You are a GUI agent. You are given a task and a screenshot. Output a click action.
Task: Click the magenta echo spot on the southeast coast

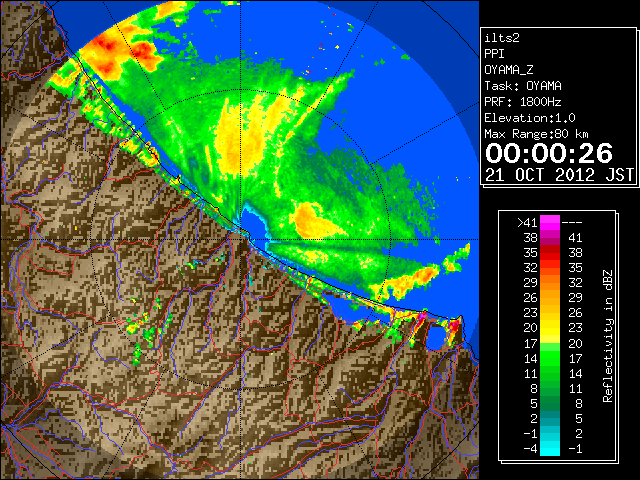(x=422, y=315)
